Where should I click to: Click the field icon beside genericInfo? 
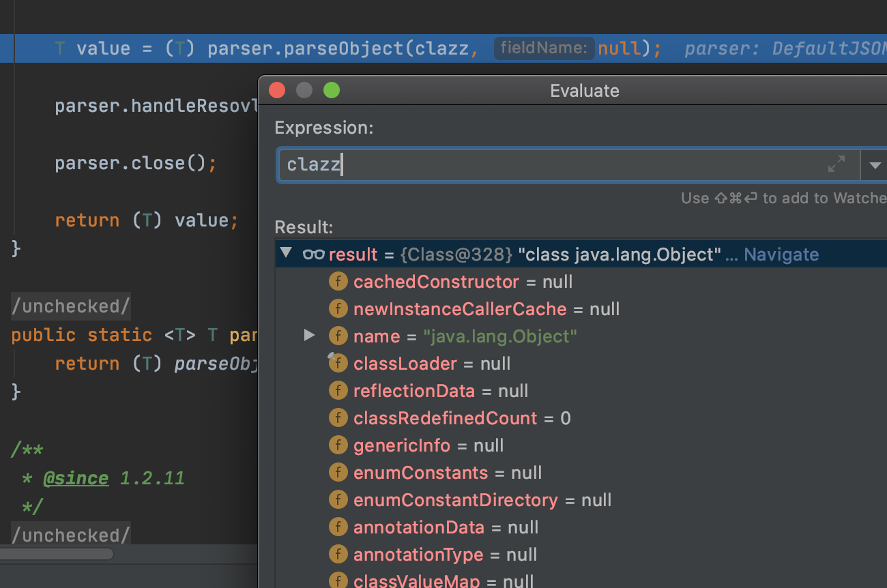point(338,445)
